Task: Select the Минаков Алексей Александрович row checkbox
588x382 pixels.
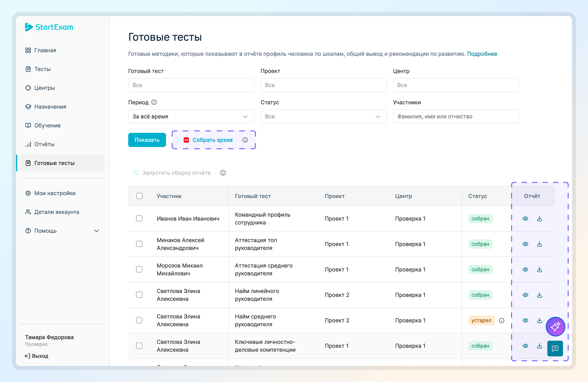Action: [139, 244]
